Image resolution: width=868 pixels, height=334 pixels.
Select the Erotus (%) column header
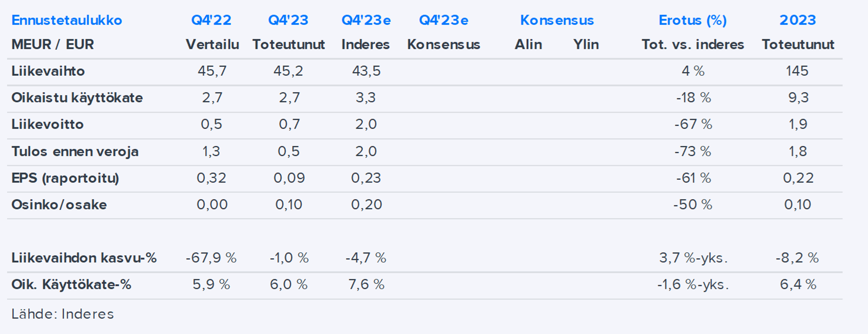[692, 20]
